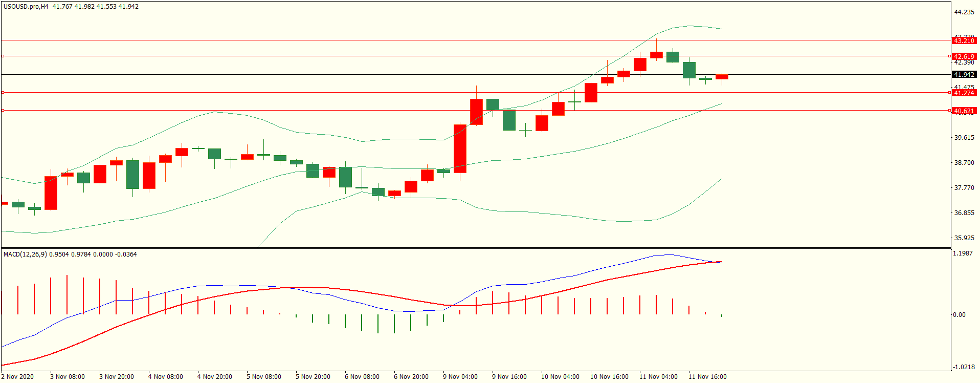
Task: Click the 42.390 price scale value
Action: click(x=964, y=63)
